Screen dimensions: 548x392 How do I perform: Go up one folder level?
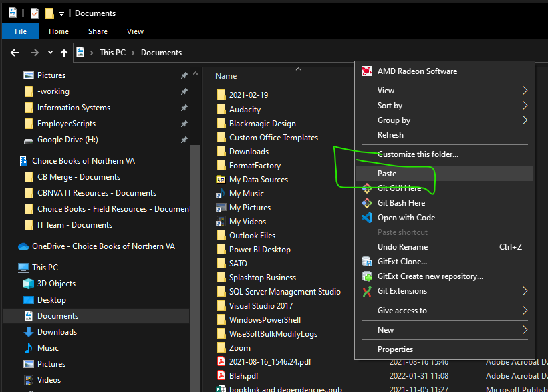[x=64, y=53]
